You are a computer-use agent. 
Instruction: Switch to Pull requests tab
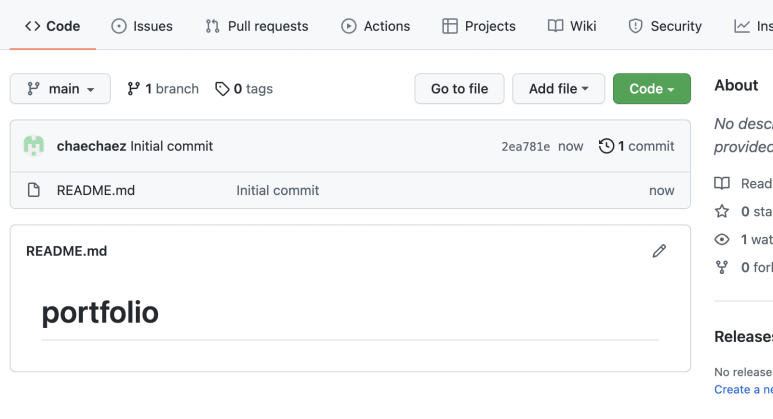pyautogui.click(x=257, y=26)
